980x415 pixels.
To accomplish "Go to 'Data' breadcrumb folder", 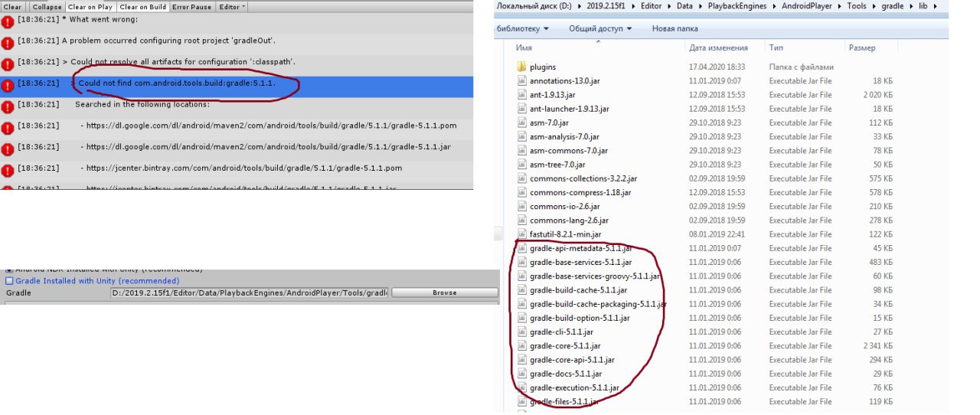I will (x=686, y=6).
